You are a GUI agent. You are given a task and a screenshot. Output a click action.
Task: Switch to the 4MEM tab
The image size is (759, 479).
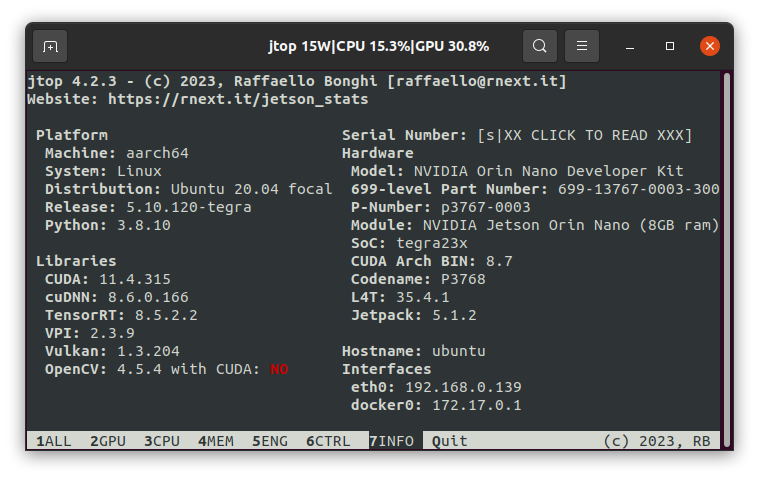(x=216, y=441)
